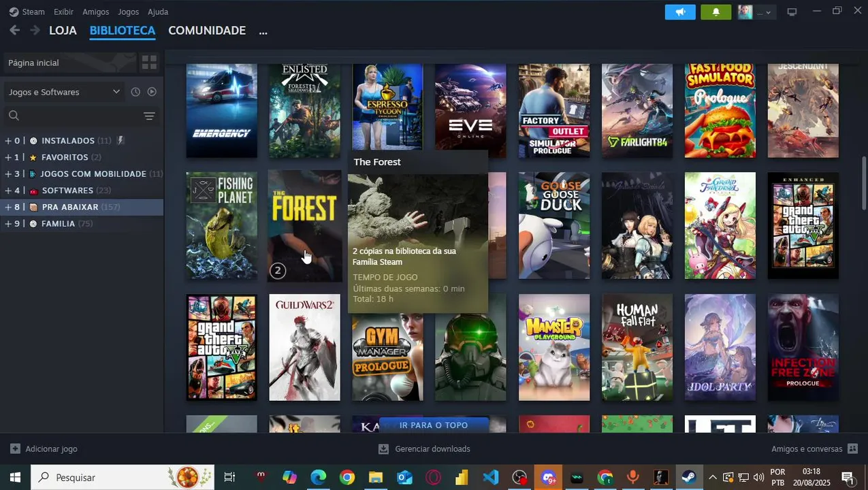Viewport: 868px width, 490px height.
Task: Open Gym Manager Prologue cover
Action: pos(388,357)
